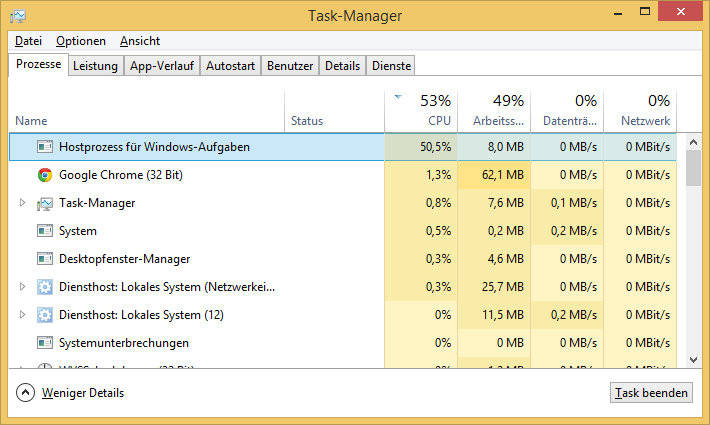Click the scrollbar up arrow
This screenshot has height=425, width=710.
click(x=693, y=142)
